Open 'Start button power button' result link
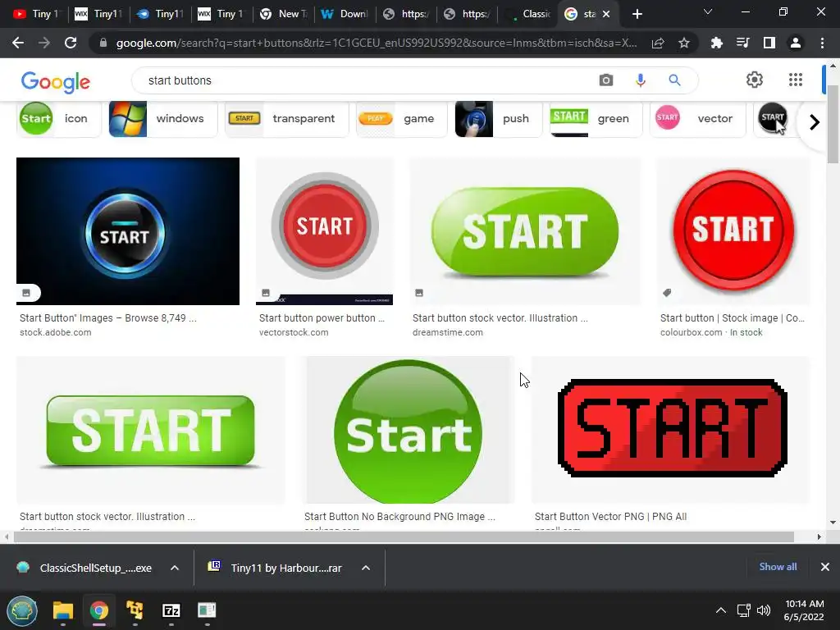The image size is (840, 630). click(322, 317)
